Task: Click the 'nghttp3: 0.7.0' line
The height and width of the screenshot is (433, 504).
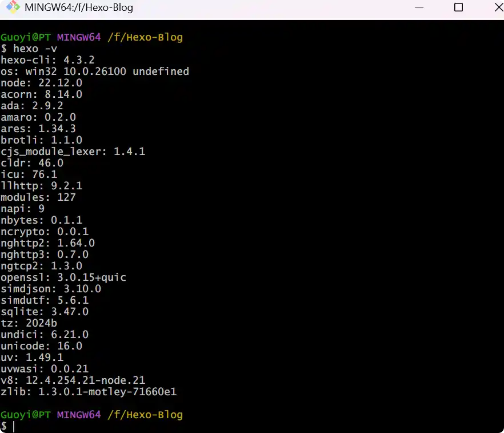Action: 45,254
